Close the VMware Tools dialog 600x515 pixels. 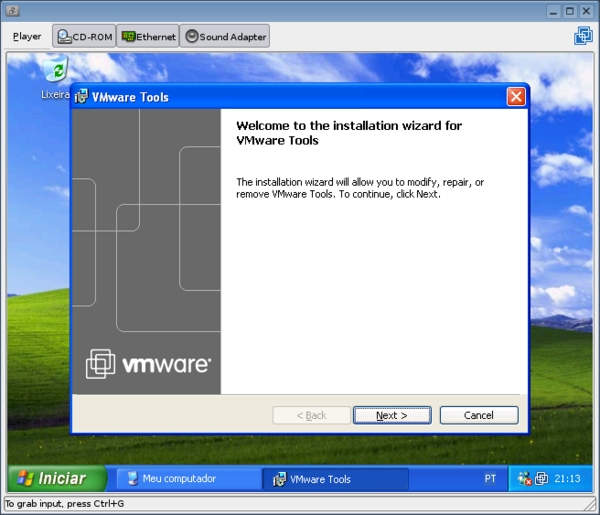point(516,96)
